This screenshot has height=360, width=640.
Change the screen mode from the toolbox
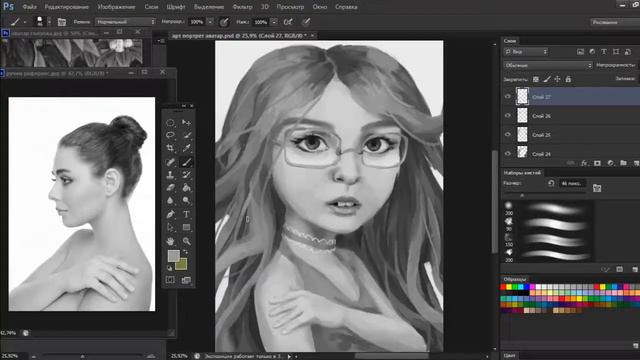186,280
